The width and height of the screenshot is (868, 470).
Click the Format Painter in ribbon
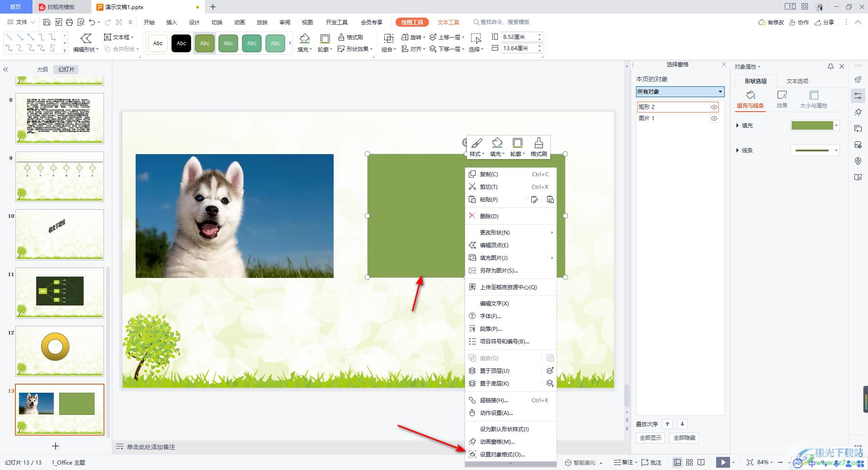point(351,37)
